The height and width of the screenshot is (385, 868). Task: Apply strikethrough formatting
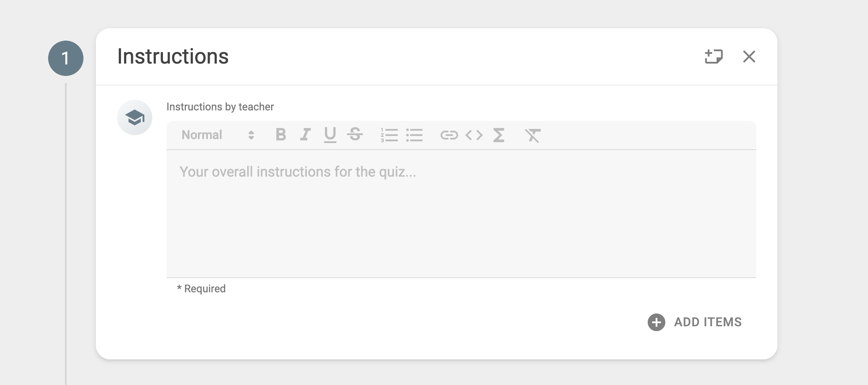(355, 135)
